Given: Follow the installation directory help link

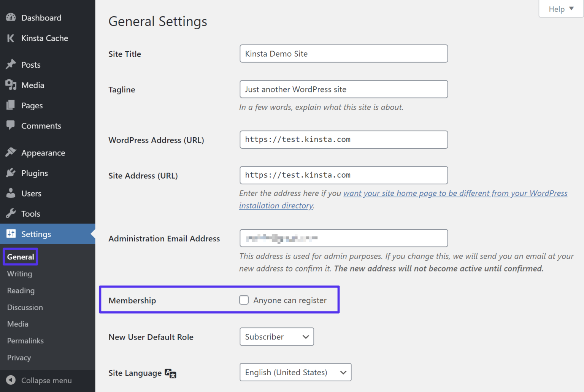Looking at the screenshot, I should point(276,205).
